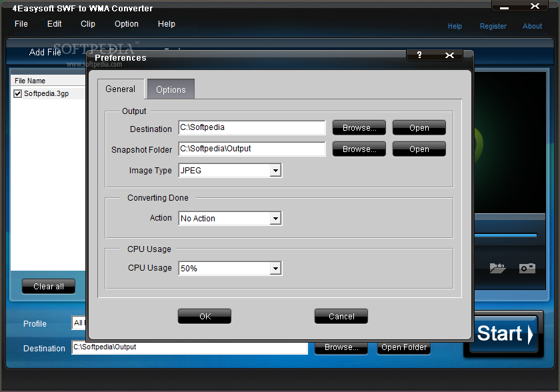Screen dimensions: 560x392
Task: Click Browse next to Destination in Preferences
Action: pos(359,127)
